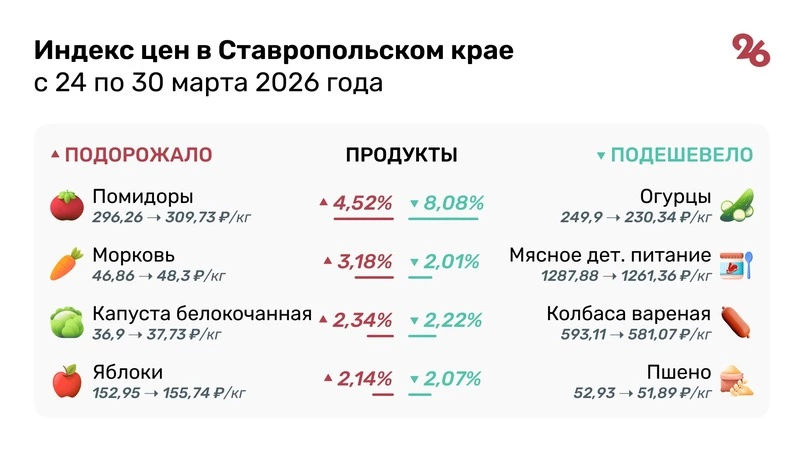Click the green bar under 8,08%

(444, 218)
